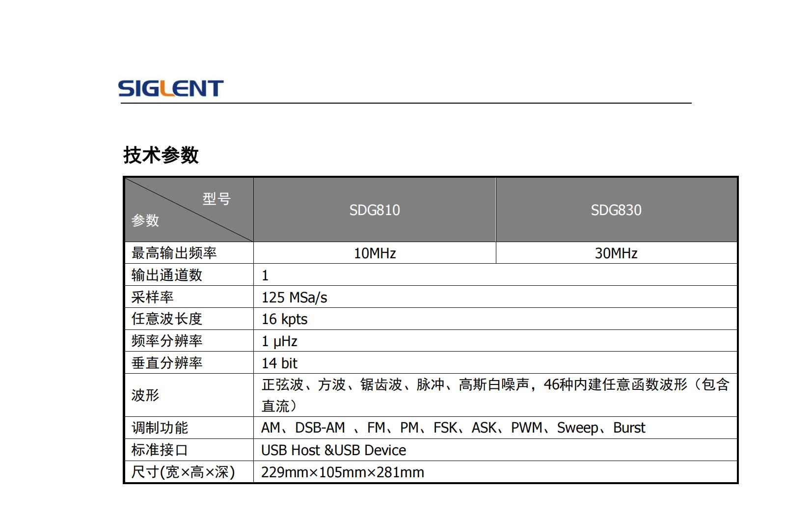The image size is (812, 519).
Task: Click the 1 µHz resolution value
Action: pos(279,341)
